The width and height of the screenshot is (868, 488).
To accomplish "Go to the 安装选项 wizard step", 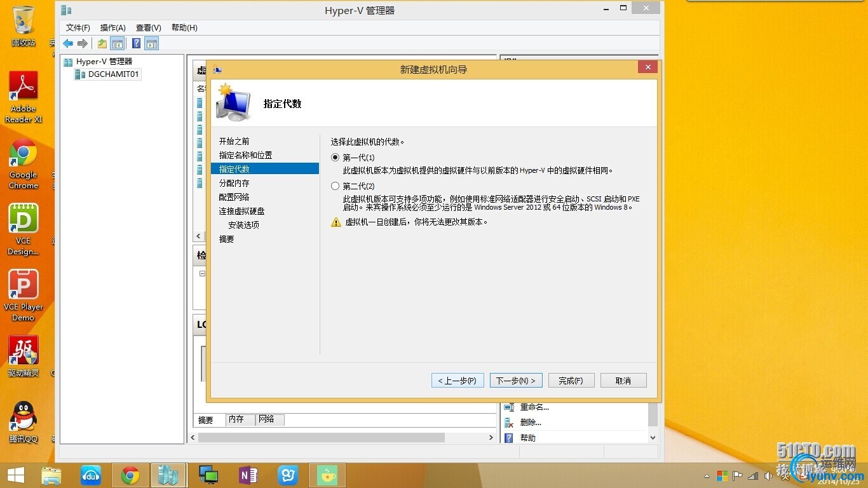I will (x=244, y=225).
